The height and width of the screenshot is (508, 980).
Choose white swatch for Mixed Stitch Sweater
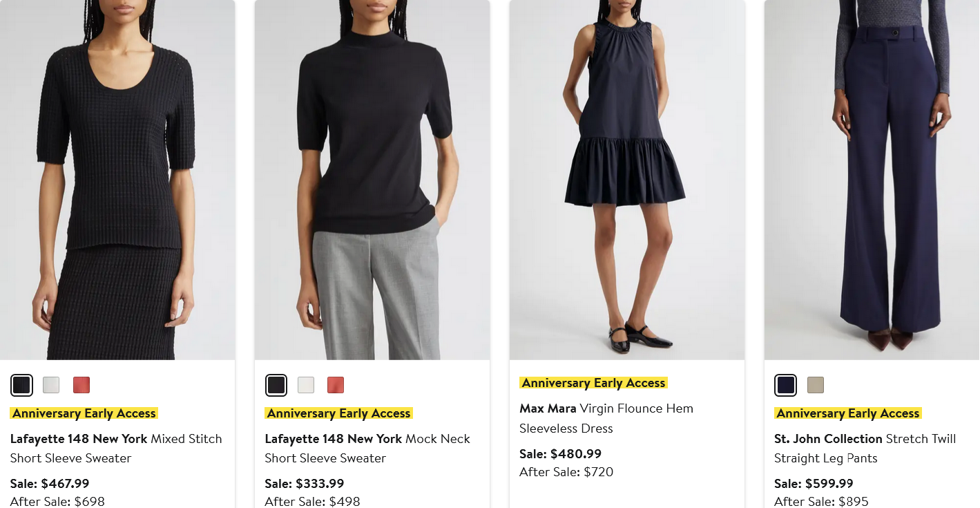click(x=51, y=385)
